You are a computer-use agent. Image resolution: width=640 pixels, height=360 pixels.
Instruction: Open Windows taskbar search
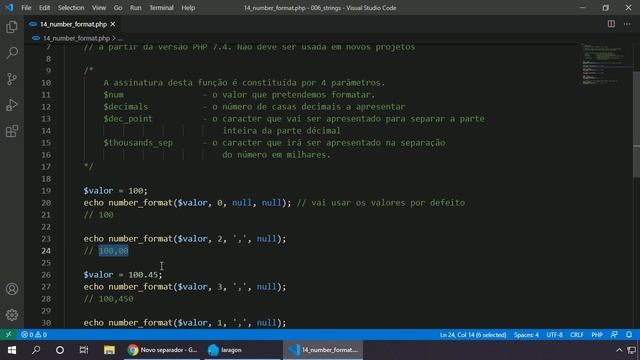tap(36, 350)
